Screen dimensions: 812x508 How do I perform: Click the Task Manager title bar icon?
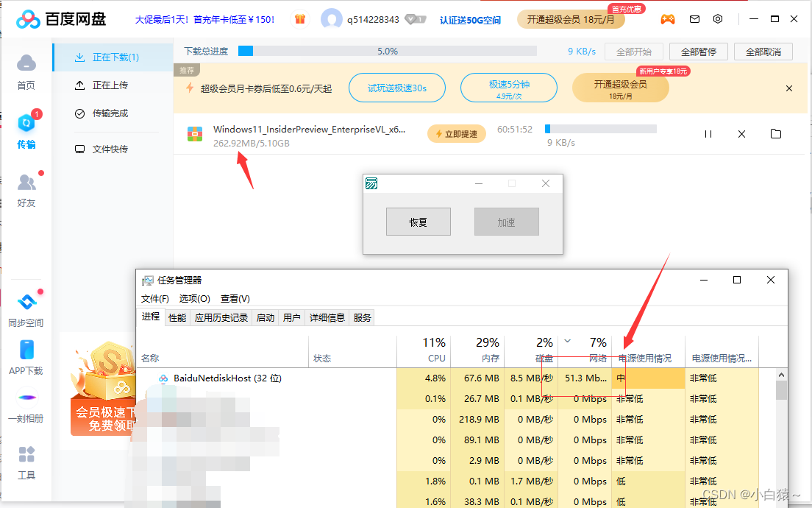tap(148, 281)
